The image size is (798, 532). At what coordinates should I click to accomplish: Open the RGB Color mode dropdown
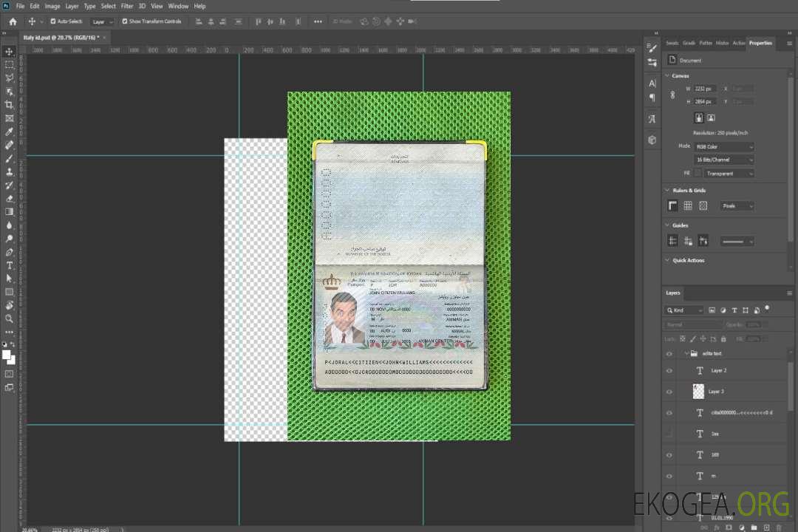click(723, 146)
